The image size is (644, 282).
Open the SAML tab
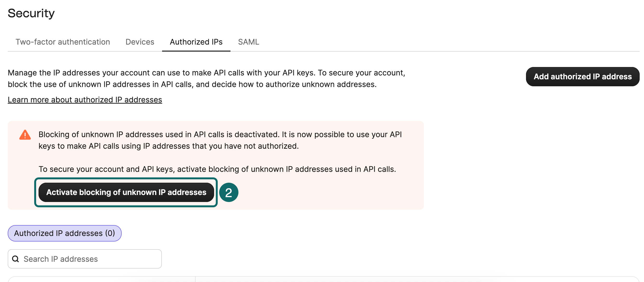[249, 42]
